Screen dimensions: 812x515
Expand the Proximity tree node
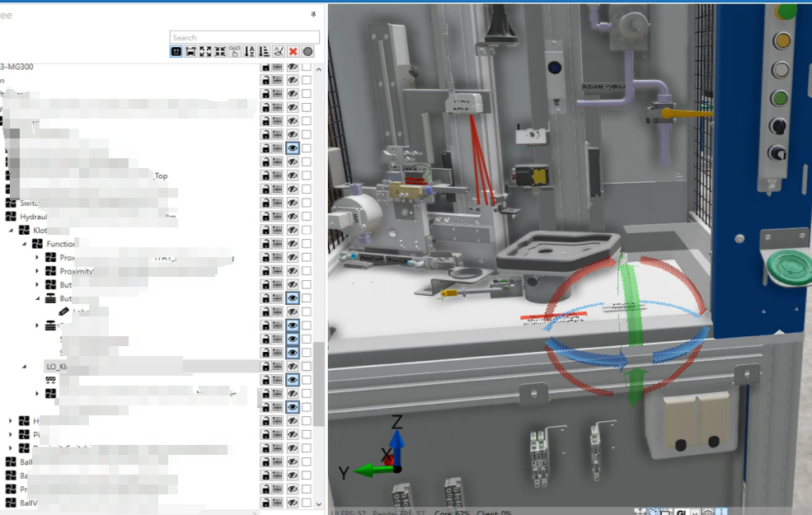coord(37,271)
